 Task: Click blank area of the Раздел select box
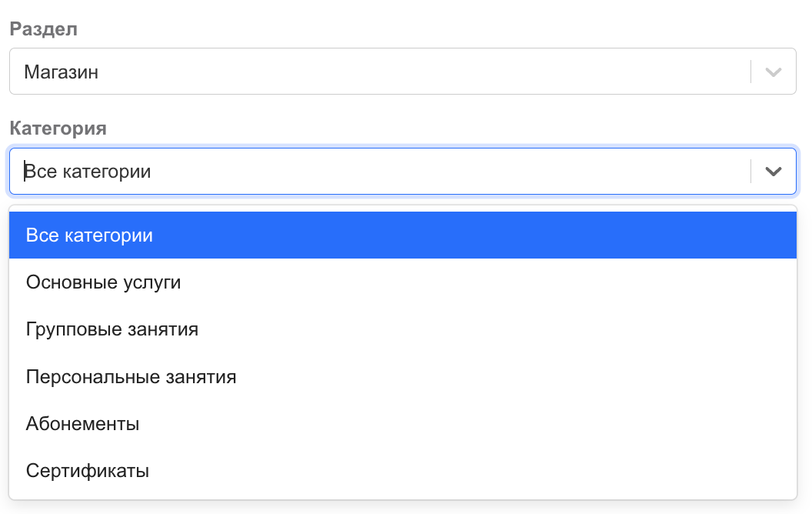(x=461, y=72)
